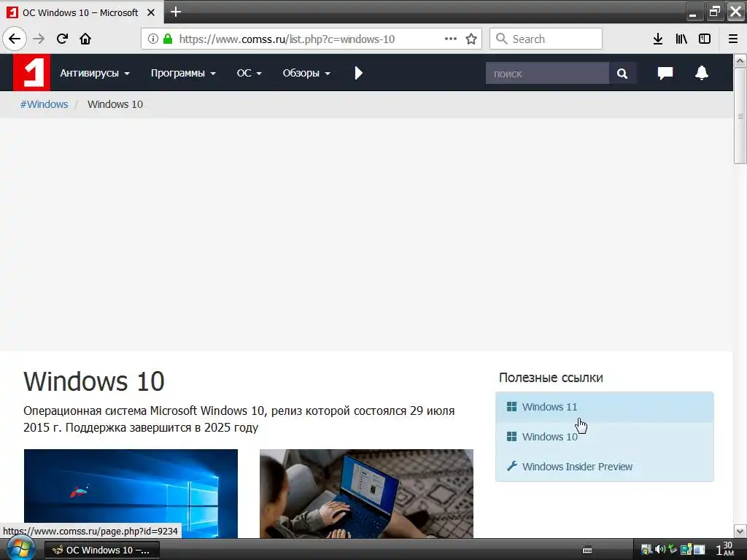Click the red Comss logo

point(31,72)
